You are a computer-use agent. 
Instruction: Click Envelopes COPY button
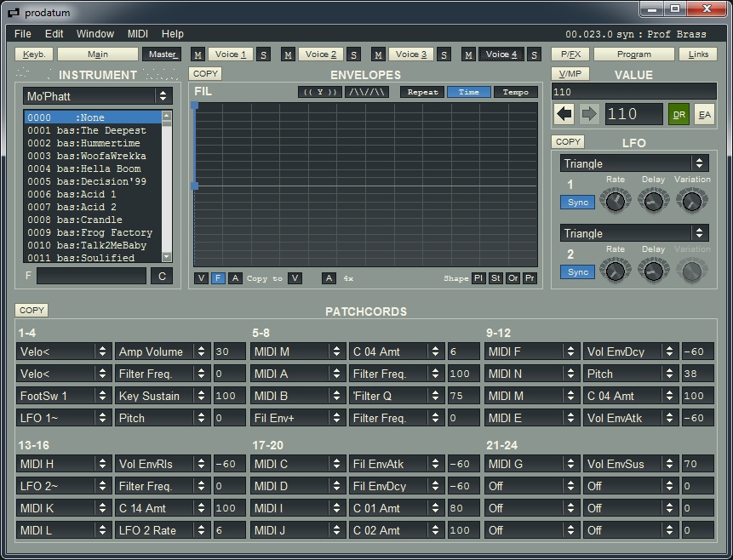(x=205, y=73)
